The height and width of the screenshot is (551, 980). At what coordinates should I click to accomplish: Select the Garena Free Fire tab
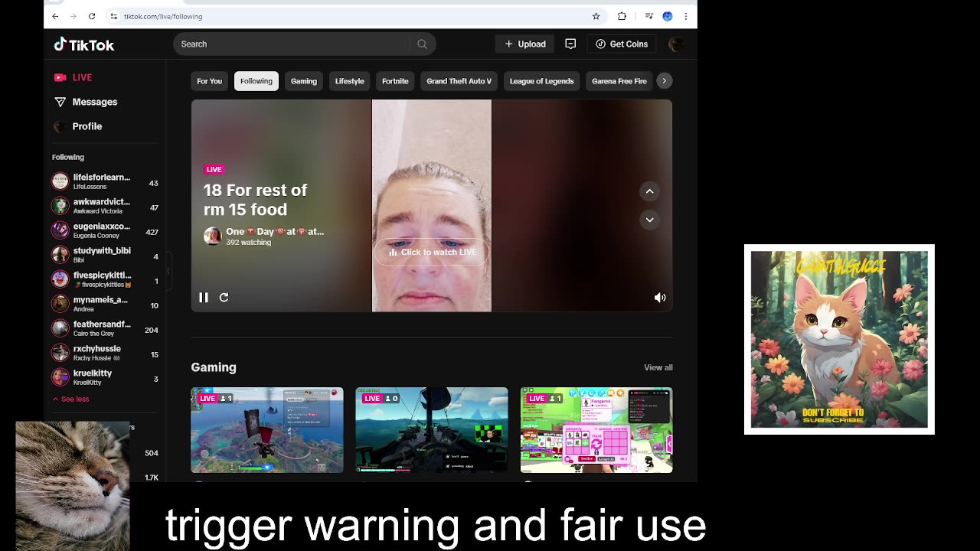click(x=619, y=81)
